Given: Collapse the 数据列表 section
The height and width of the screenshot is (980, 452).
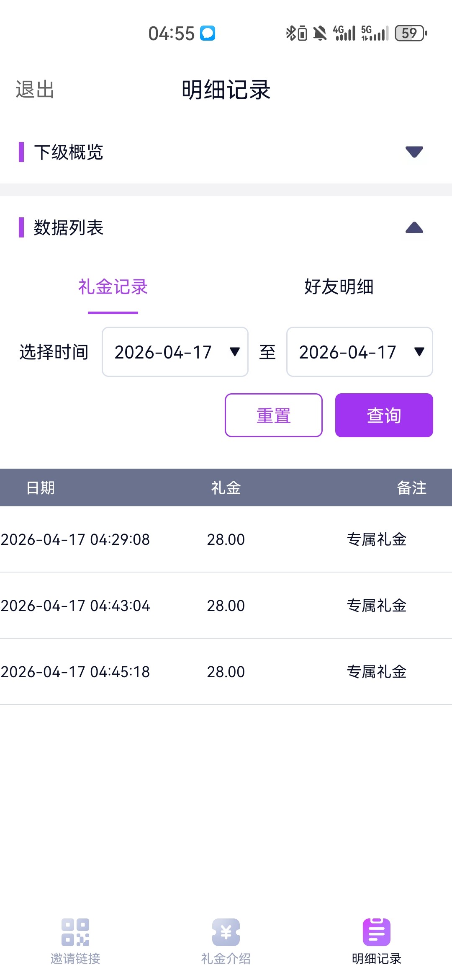Looking at the screenshot, I should tap(414, 228).
